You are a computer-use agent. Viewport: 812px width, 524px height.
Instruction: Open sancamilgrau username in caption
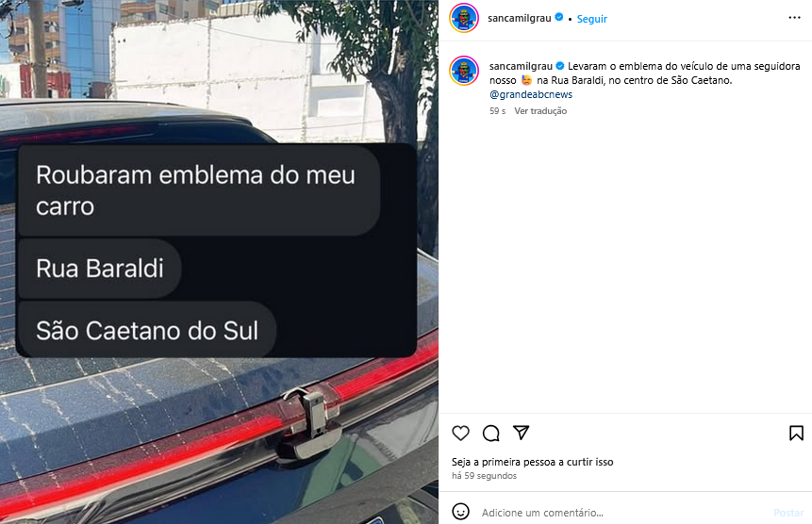pyautogui.click(x=521, y=66)
